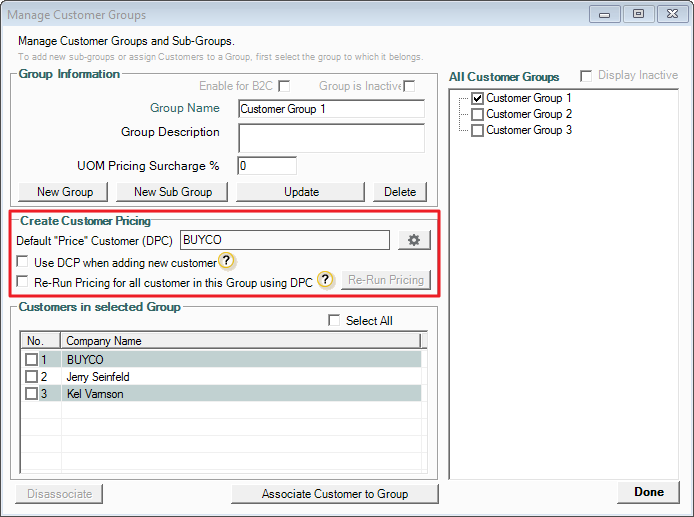
Task: Toggle Re-Run Pricing for all customer checkbox
Action: 24,282
